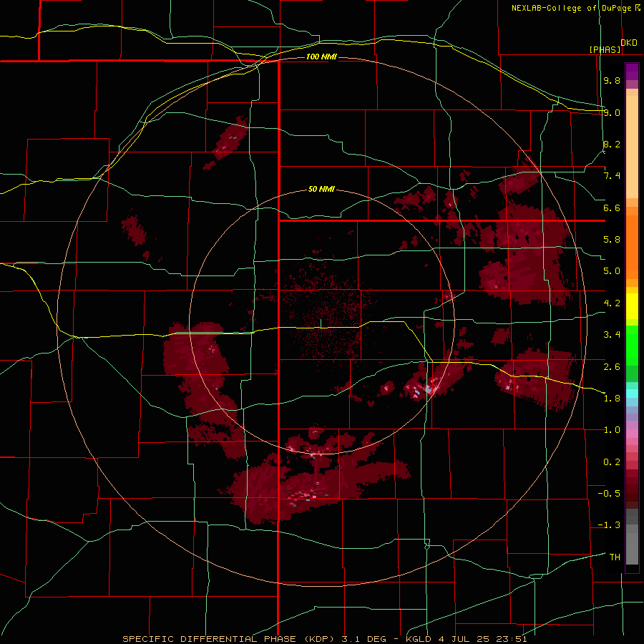Image resolution: width=644 pixels, height=644 pixels.
Task: Select the 1.8 scale value
Action: tap(612, 399)
